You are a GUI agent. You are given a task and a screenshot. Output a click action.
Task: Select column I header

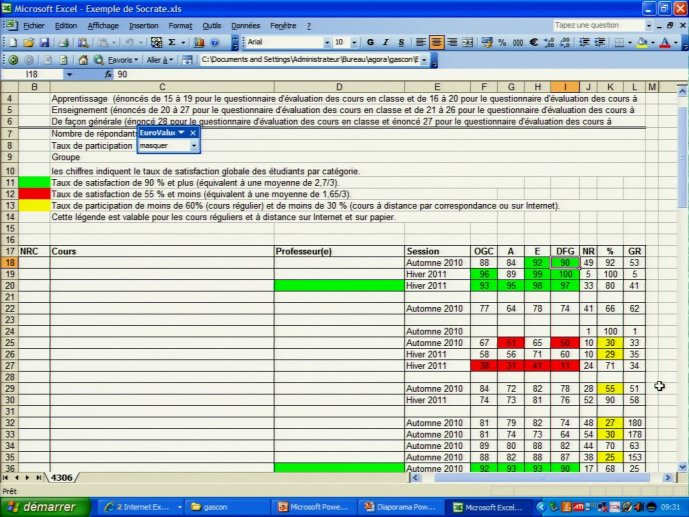click(565, 87)
